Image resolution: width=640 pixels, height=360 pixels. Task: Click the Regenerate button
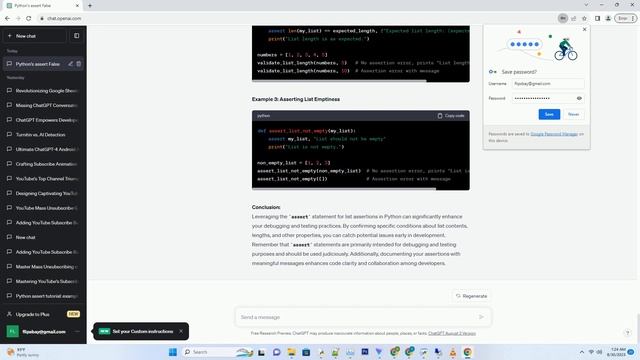pyautogui.click(x=471, y=296)
